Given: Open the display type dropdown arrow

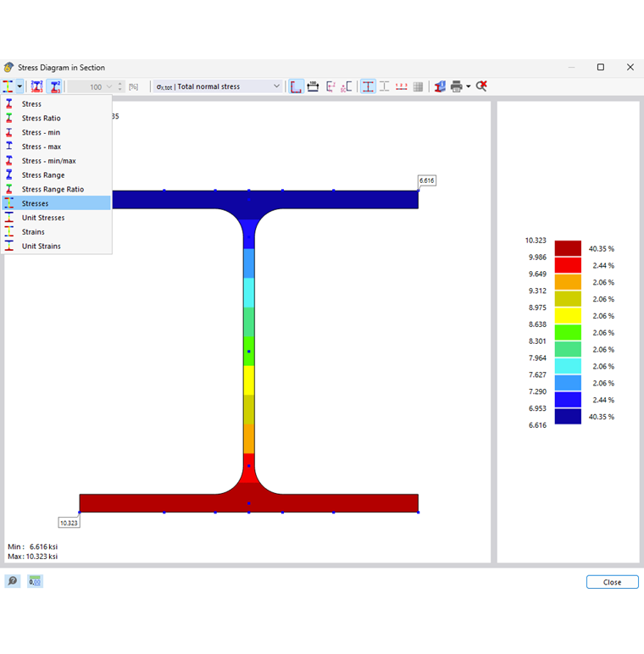Looking at the screenshot, I should click(19, 86).
